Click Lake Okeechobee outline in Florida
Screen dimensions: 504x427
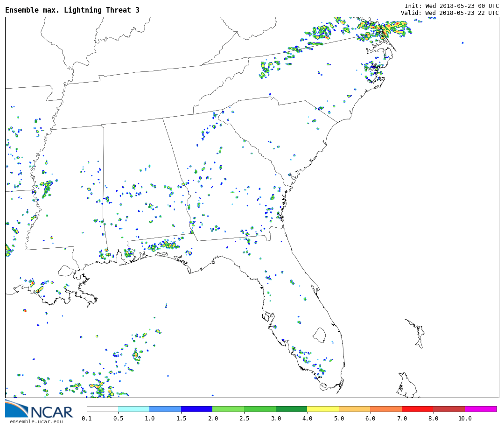(319, 335)
